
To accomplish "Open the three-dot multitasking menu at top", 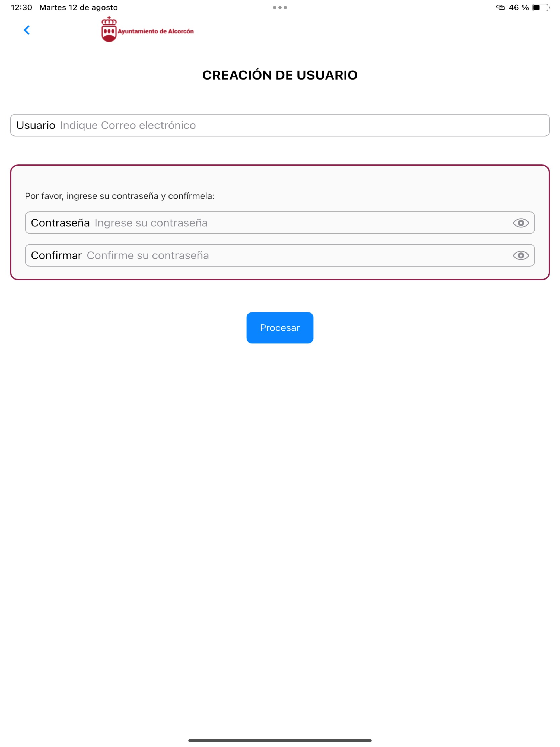I will pyautogui.click(x=280, y=7).
